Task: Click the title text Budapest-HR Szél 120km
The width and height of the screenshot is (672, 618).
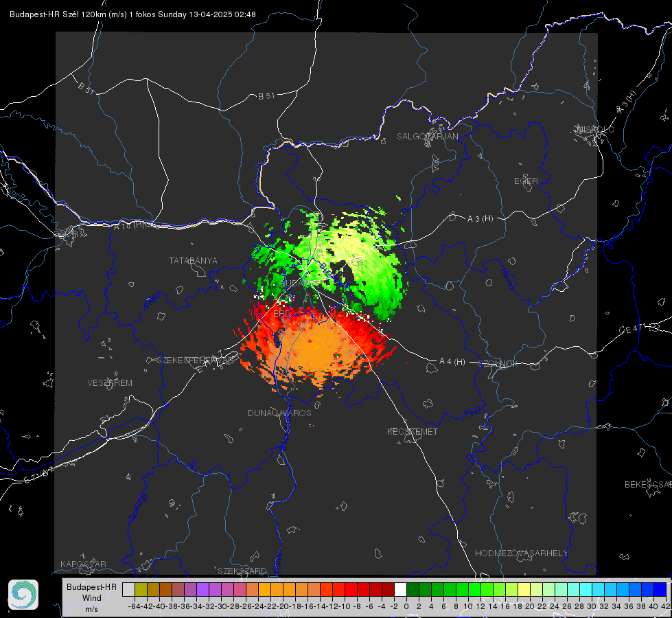Action: tap(58, 14)
